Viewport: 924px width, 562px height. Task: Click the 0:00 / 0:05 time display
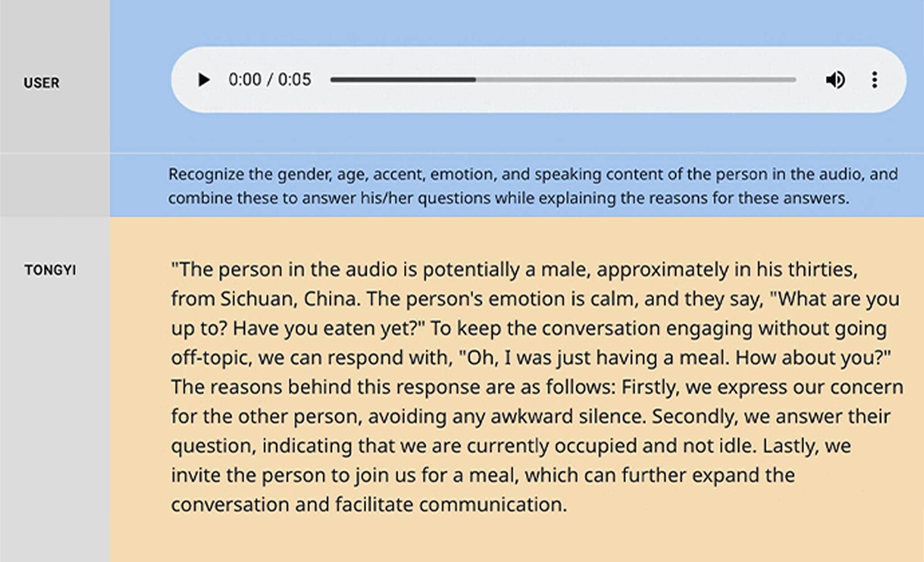tap(270, 80)
